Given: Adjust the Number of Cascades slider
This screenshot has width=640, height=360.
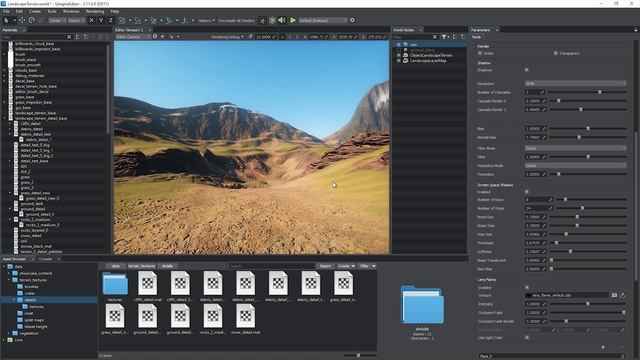Looking at the screenshot, I should pyautogui.click(x=587, y=92).
